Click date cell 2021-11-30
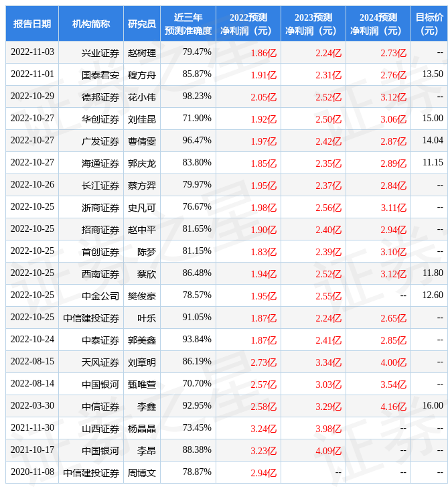The image size is (448, 489). (x=32, y=428)
